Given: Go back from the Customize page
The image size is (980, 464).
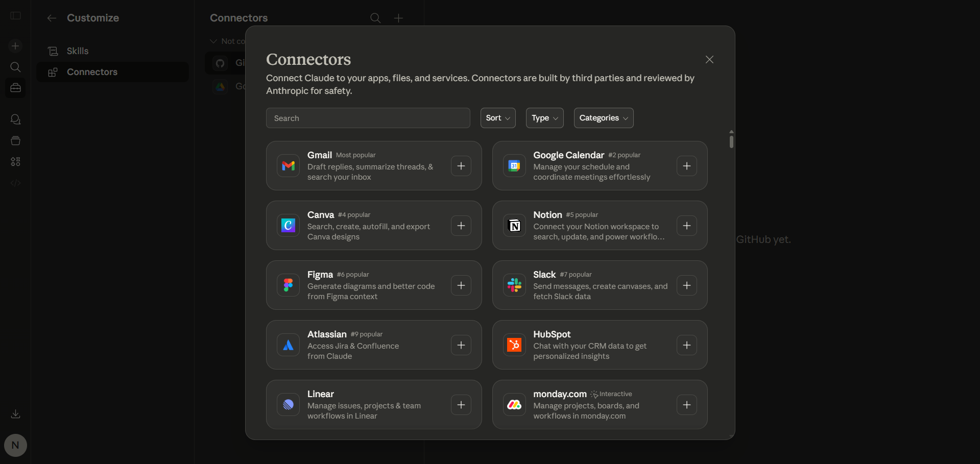Looking at the screenshot, I should tap(52, 18).
